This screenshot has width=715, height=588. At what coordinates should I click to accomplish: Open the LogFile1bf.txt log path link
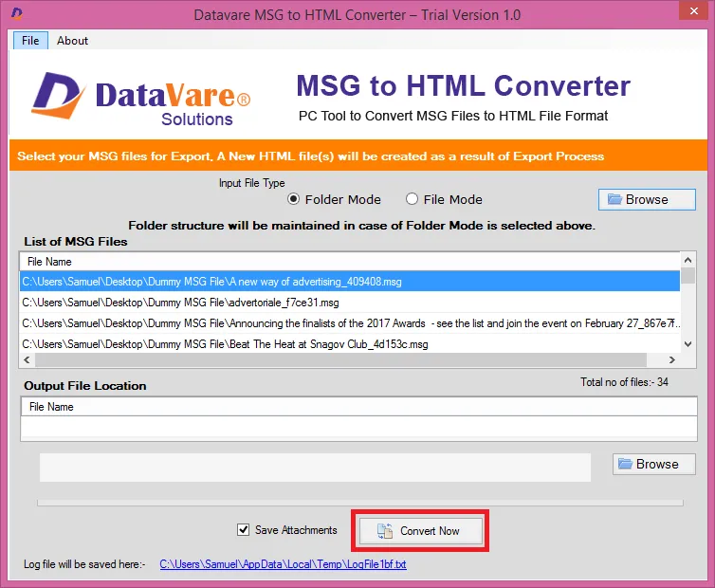point(283,564)
